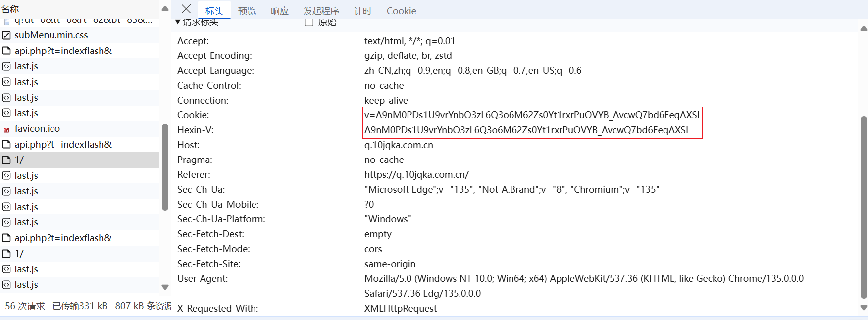Click the Accept-Encoding: header name
Image resolution: width=868 pixels, height=320 pixels.
tap(214, 55)
